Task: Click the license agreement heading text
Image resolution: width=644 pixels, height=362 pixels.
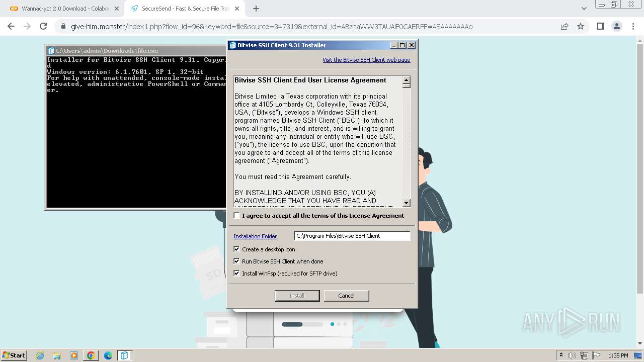Action: [310, 80]
